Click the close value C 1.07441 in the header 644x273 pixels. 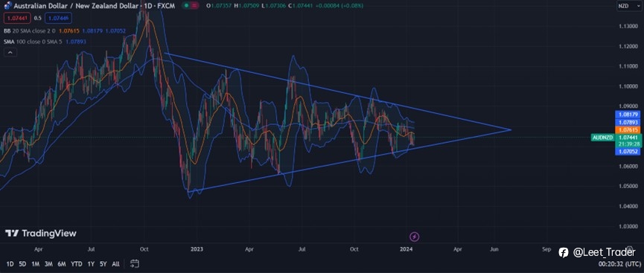point(301,6)
